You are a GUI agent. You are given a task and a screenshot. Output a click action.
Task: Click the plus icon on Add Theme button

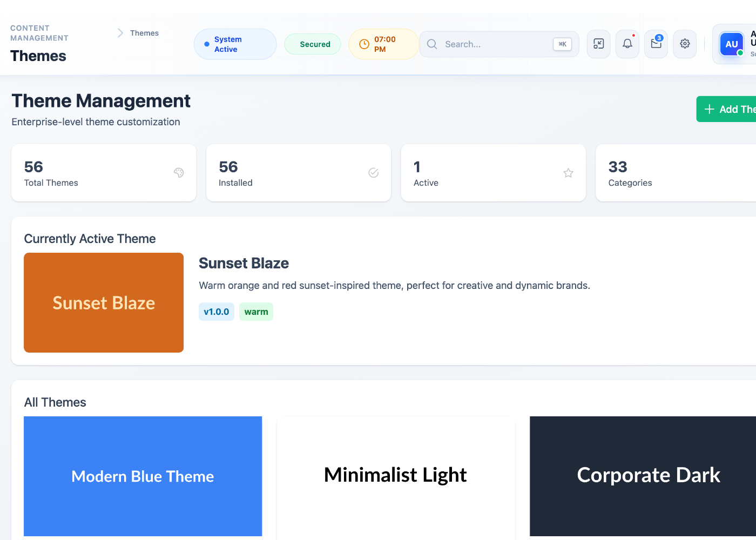[x=710, y=109]
